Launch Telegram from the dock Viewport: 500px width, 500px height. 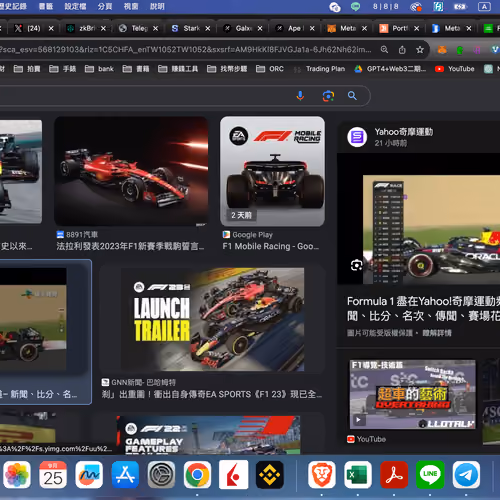[x=466, y=475]
